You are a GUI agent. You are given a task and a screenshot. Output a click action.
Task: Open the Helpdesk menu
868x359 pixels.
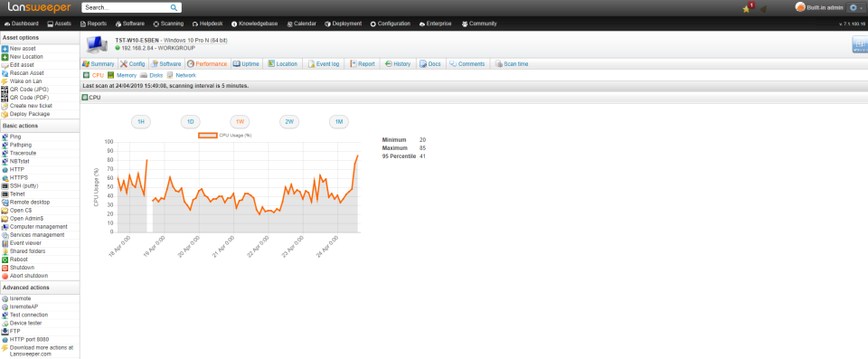[x=207, y=24]
